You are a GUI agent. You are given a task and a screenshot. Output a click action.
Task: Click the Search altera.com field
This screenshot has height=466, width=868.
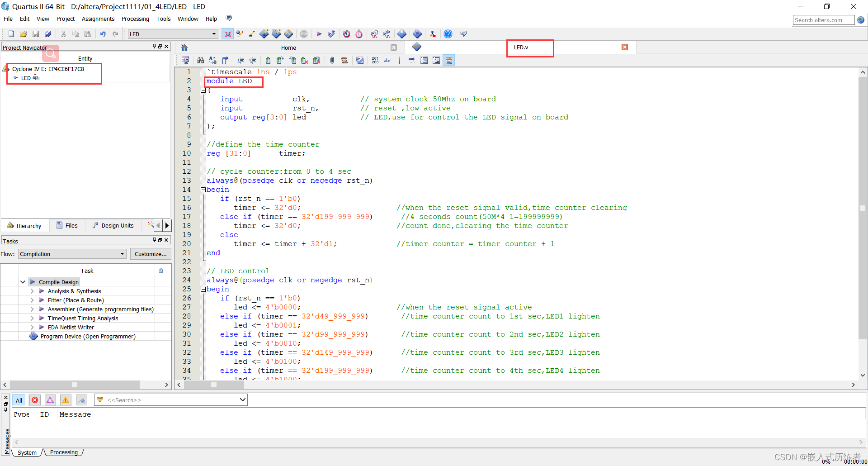tap(823, 20)
